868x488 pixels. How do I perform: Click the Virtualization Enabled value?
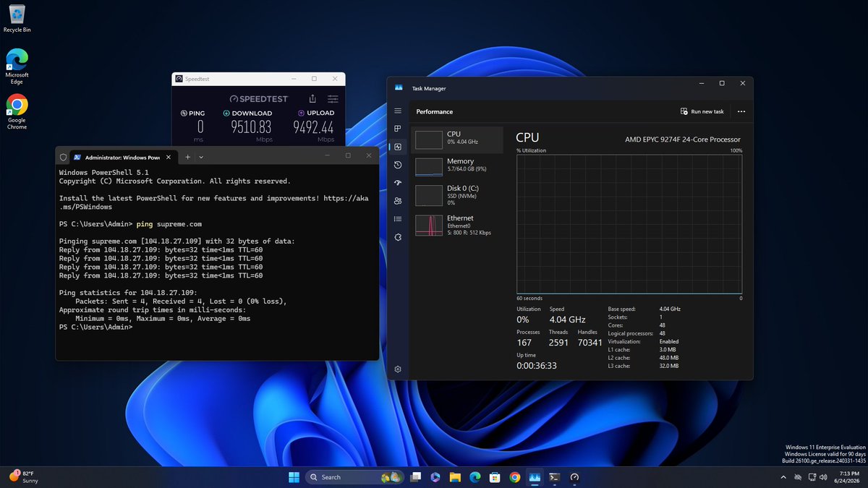coord(669,341)
